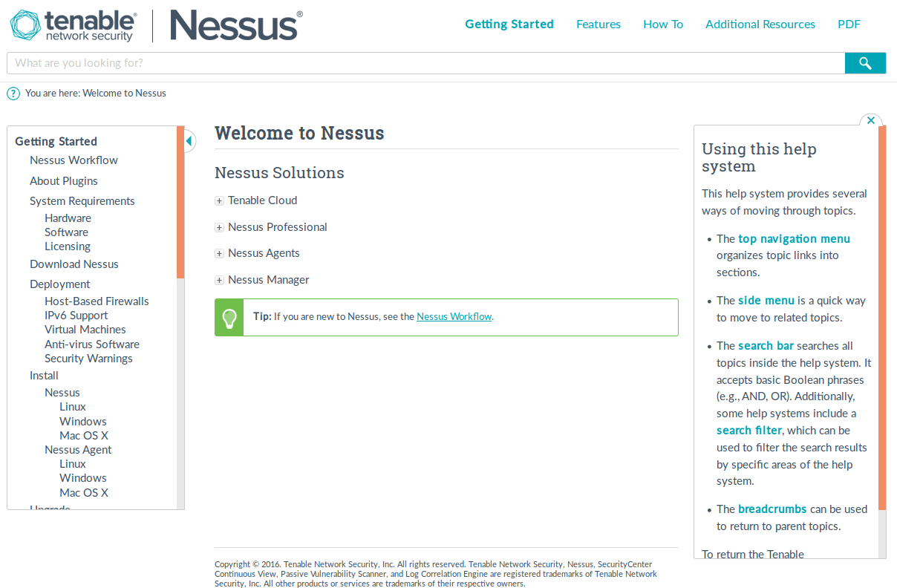Open the How To menu item
Viewport: 897px width, 588px height.
[662, 24]
